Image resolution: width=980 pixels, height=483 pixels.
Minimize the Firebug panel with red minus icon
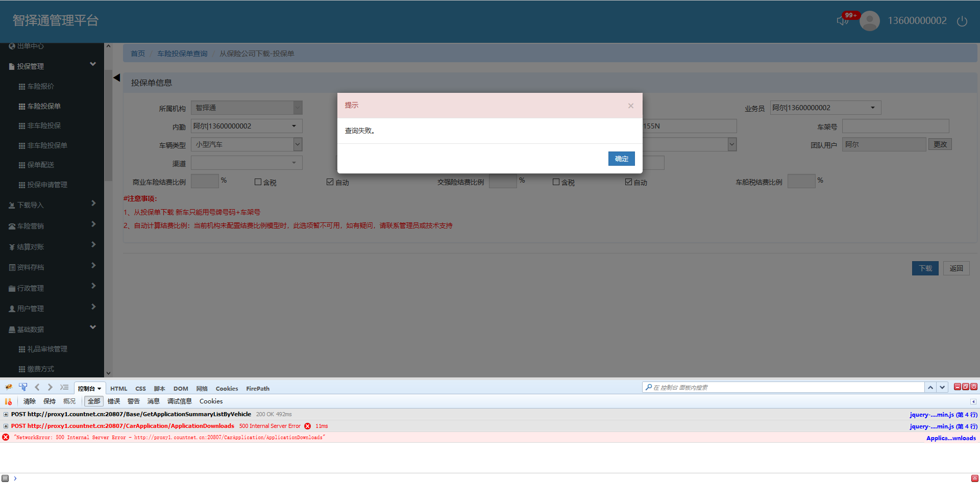(958, 387)
